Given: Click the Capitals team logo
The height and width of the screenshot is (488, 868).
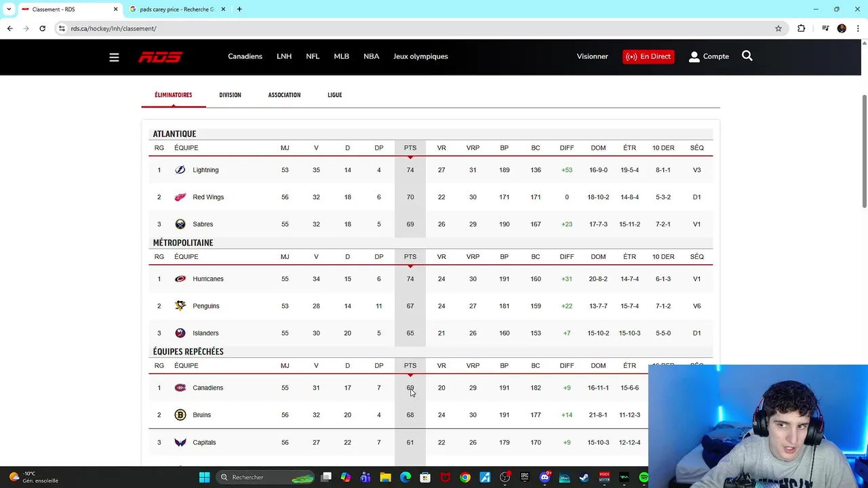Looking at the screenshot, I should click(180, 443).
